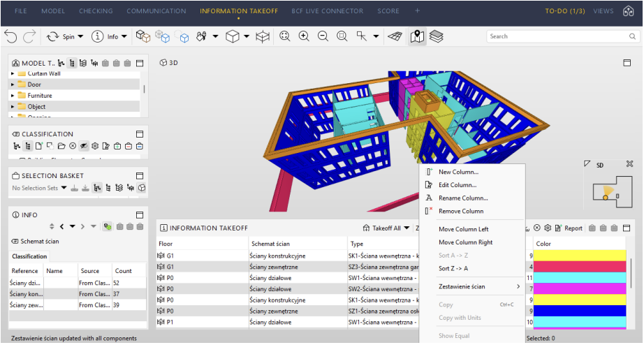Click the Solibri logo icon top right
Viewport: 644px width, 345px height.
(629, 11)
